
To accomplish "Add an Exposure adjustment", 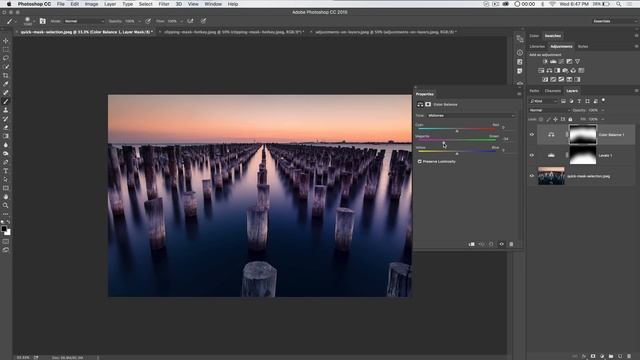I will click(569, 62).
